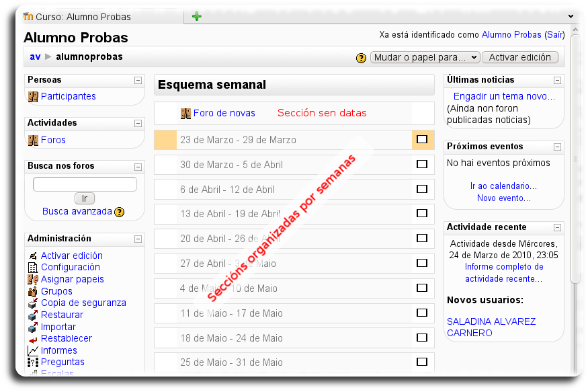Open Grupos using its group icon
588x392 pixels.
pos(30,292)
